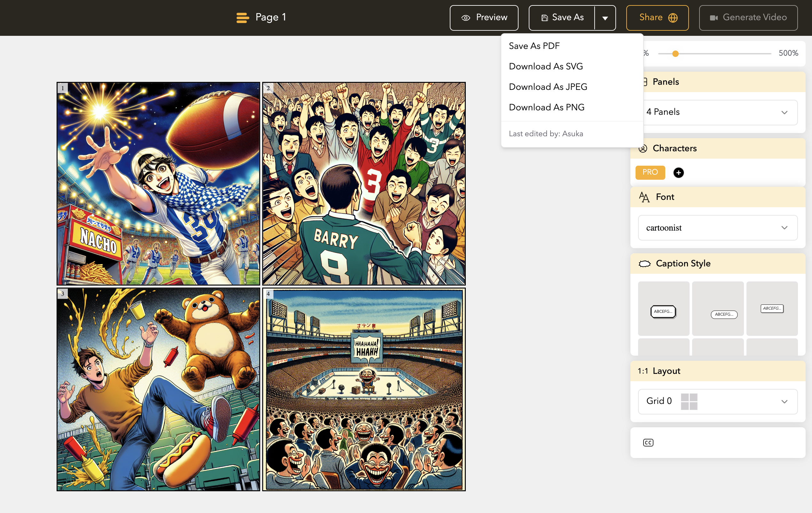Click the Characters section person icon
This screenshot has width=812, height=513.
(643, 148)
